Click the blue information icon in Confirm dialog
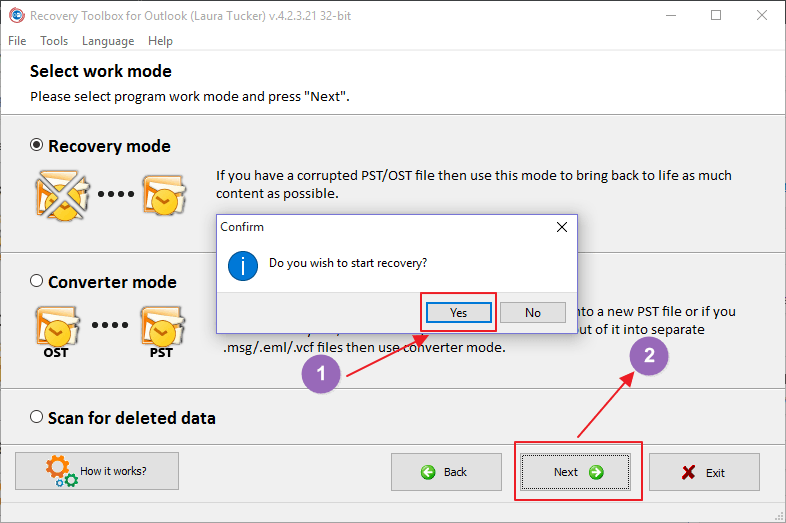This screenshot has height=523, width=786. click(243, 266)
